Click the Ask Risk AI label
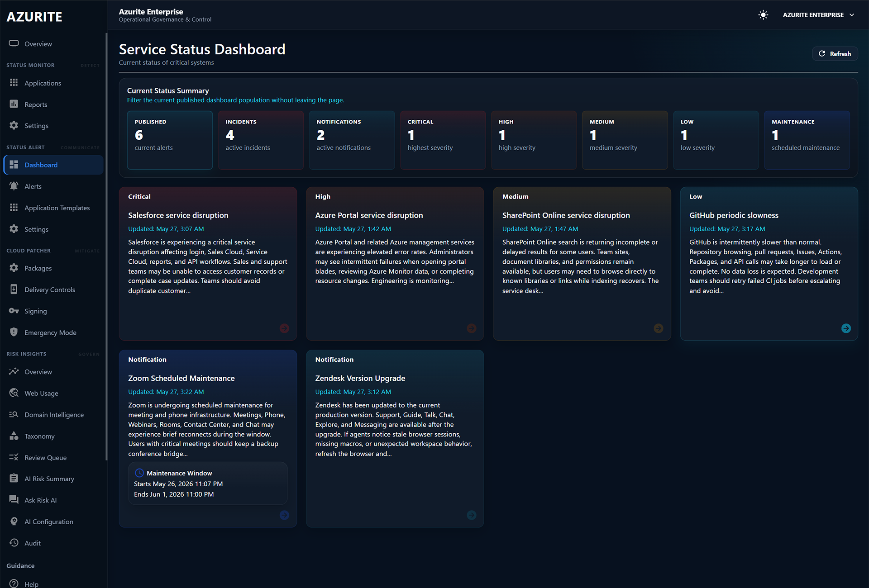Screen dimensions: 869x588 [x=40, y=500]
